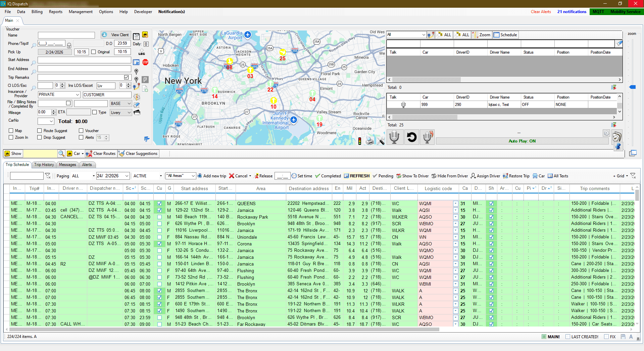Click the STOP icon in the voucher panel
Image resolution: width=644 pixels, height=351 pixels.
pos(145,62)
